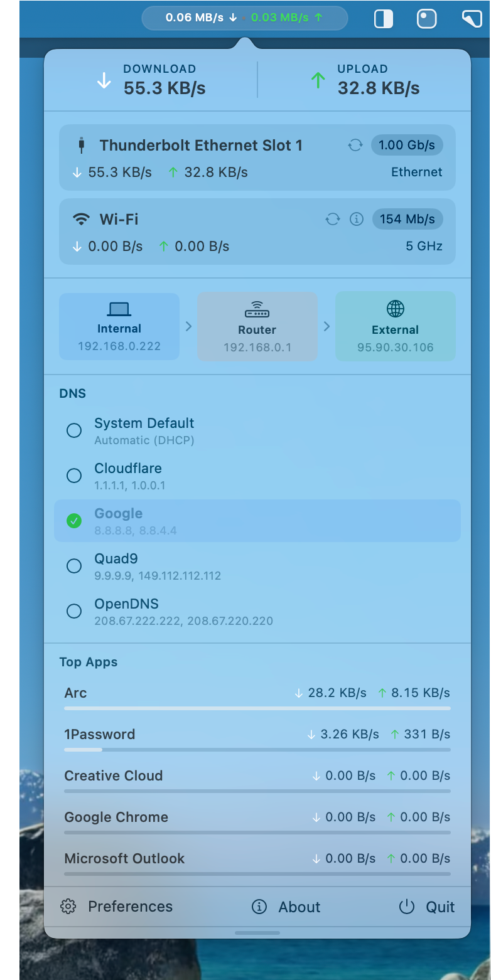
Task: Click the Creative Cloud app name
Action: pos(114,775)
